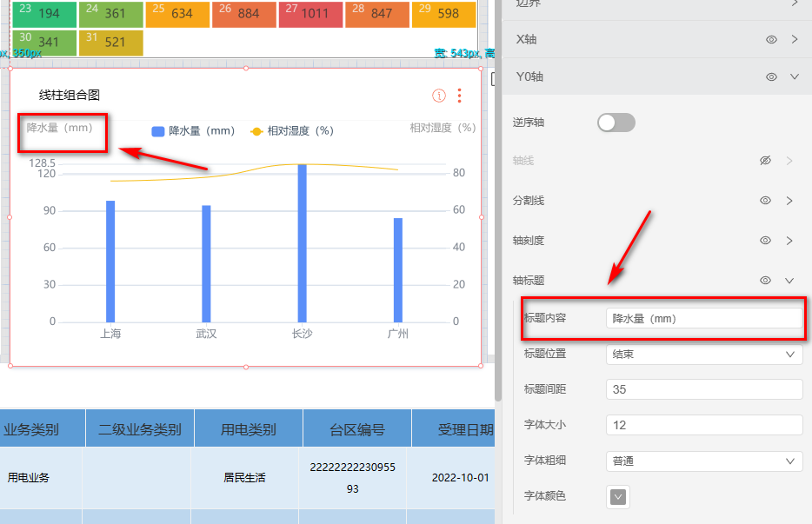Click the 标题内容 input field
Screen dimensions: 812x524
click(x=703, y=319)
